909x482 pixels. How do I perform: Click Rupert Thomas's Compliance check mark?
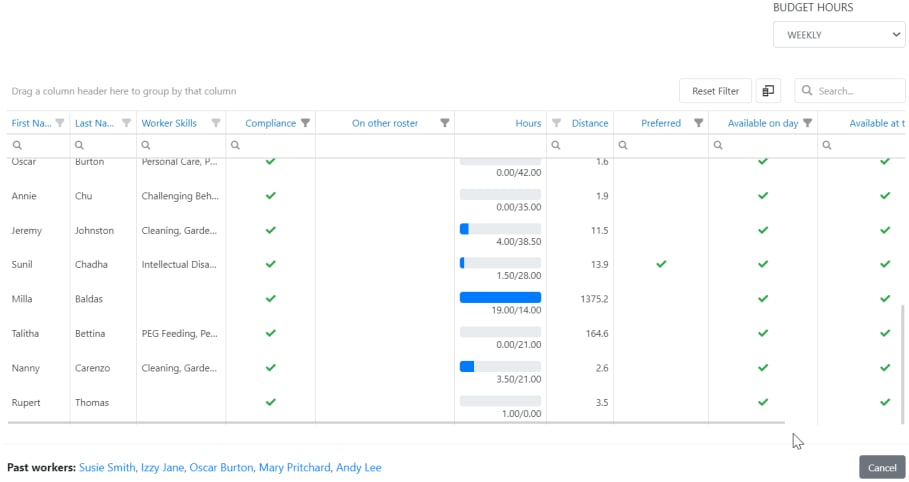point(271,402)
